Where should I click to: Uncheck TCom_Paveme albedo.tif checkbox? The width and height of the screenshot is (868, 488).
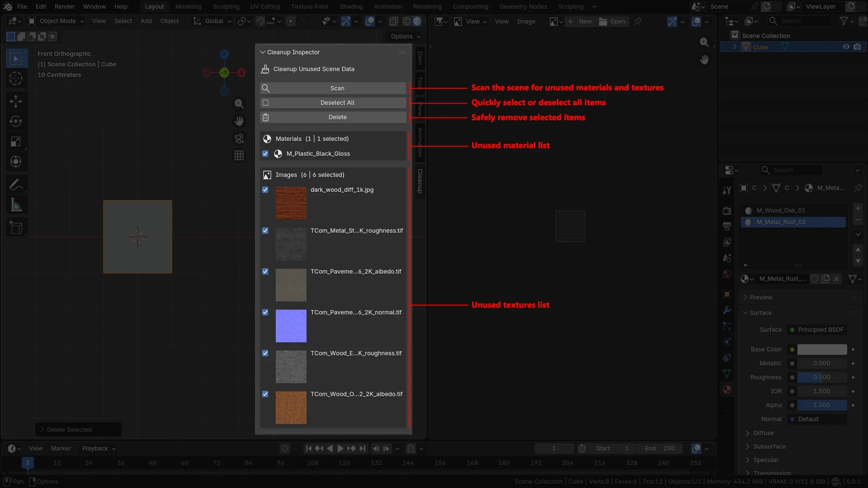265,272
